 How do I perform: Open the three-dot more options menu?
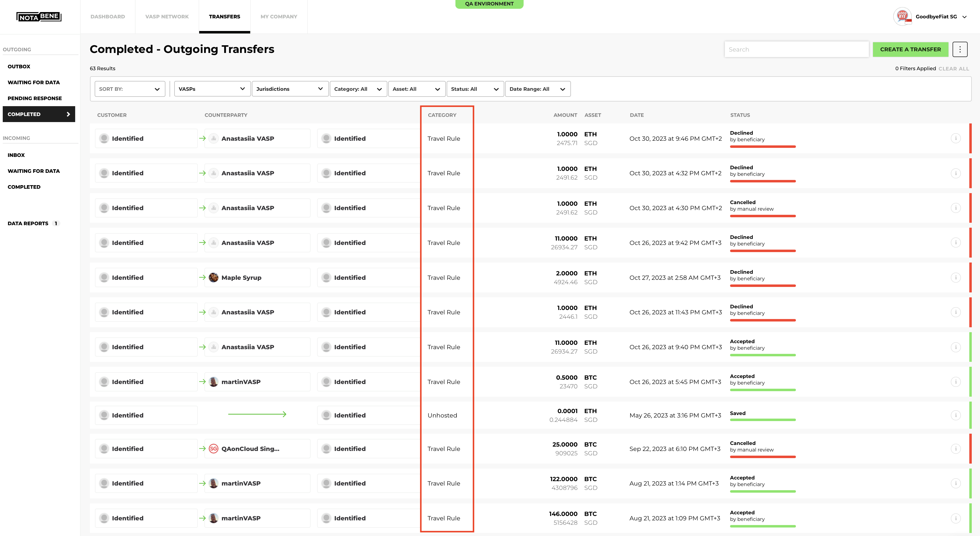tap(960, 49)
